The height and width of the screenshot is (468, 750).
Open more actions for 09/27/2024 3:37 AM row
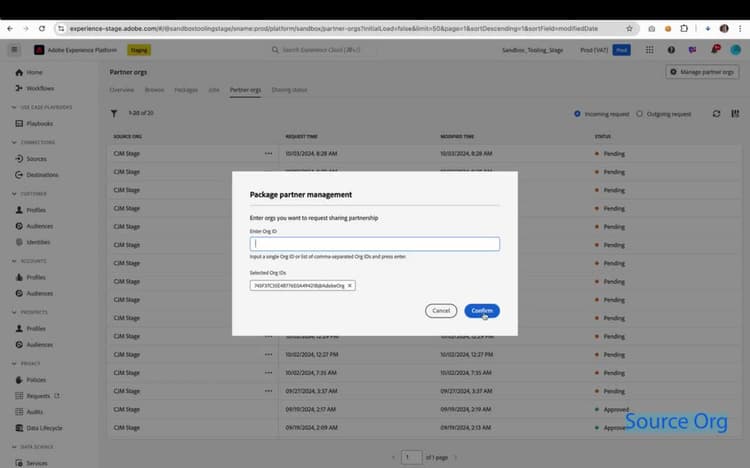268,391
